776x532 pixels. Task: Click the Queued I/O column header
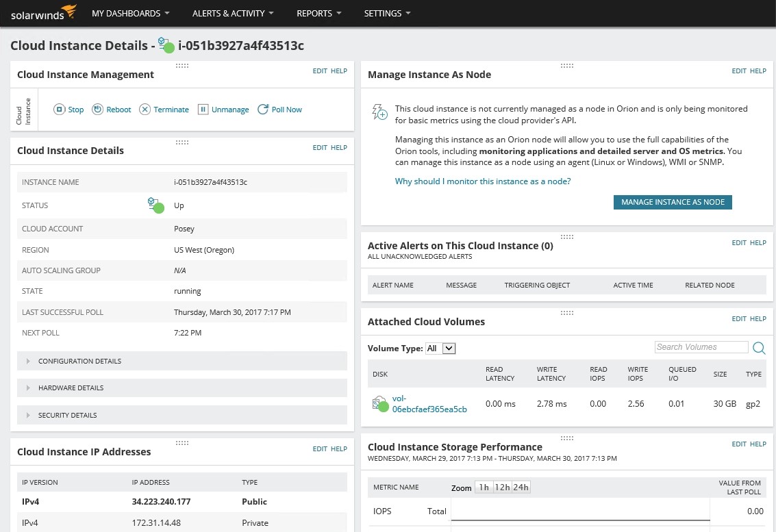682,374
